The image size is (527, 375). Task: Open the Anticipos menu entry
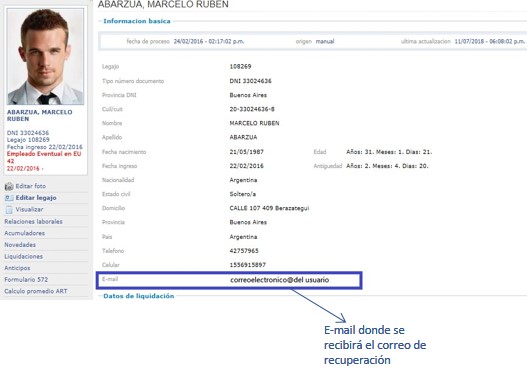point(17,268)
